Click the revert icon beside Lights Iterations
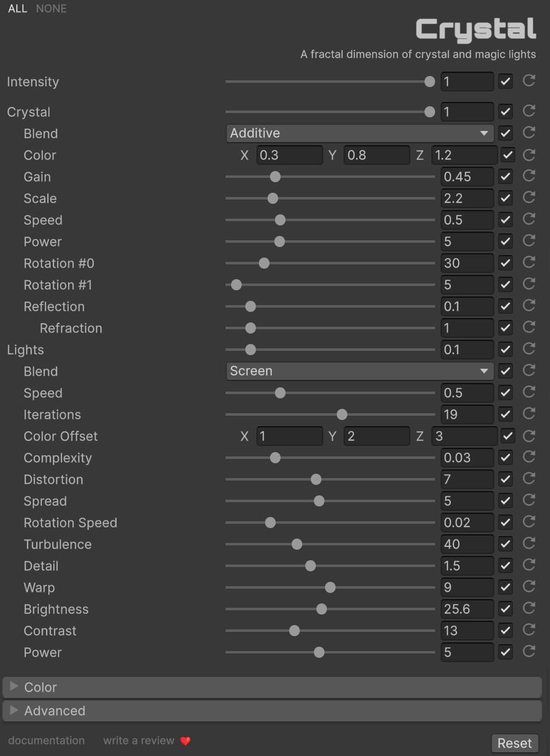The width and height of the screenshot is (550, 756). coord(529,414)
